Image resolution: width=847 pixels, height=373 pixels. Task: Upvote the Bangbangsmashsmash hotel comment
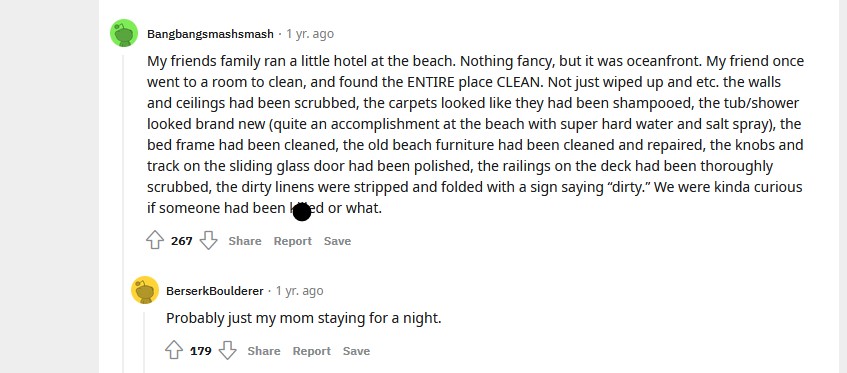[x=155, y=240]
